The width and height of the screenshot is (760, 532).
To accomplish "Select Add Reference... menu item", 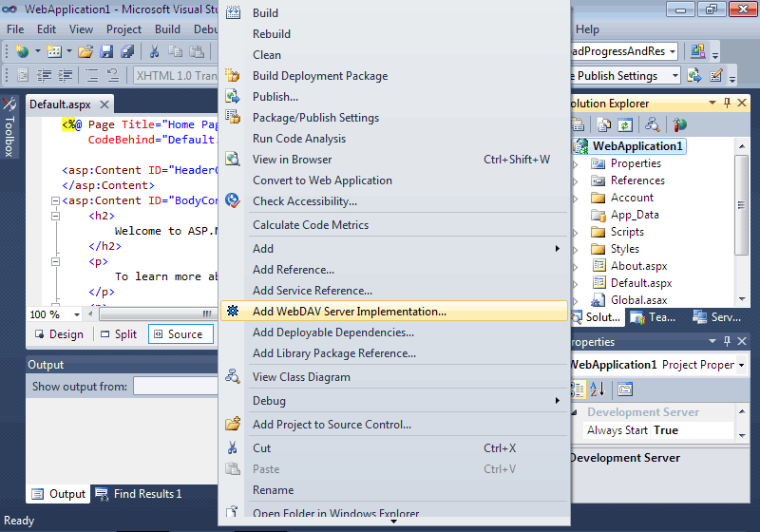I will pos(393,270).
